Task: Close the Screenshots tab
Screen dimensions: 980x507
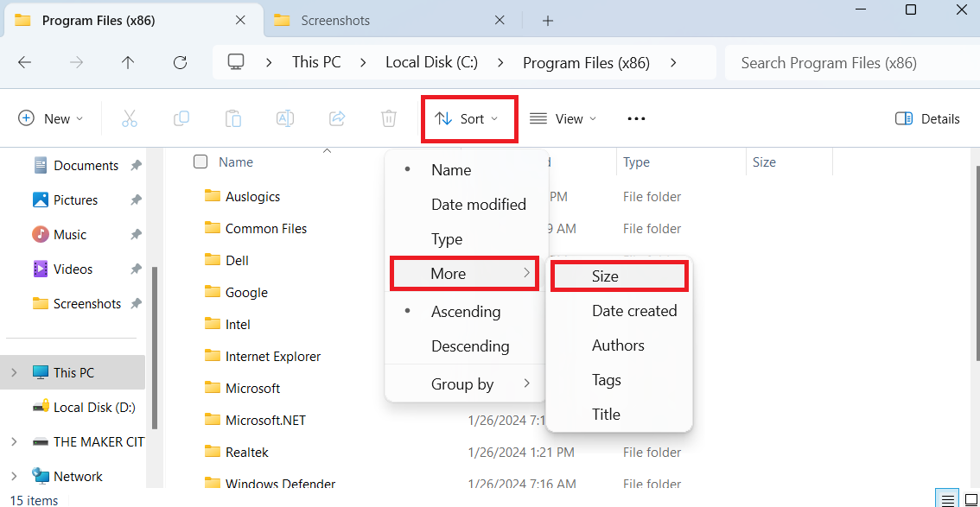Action: (x=500, y=21)
